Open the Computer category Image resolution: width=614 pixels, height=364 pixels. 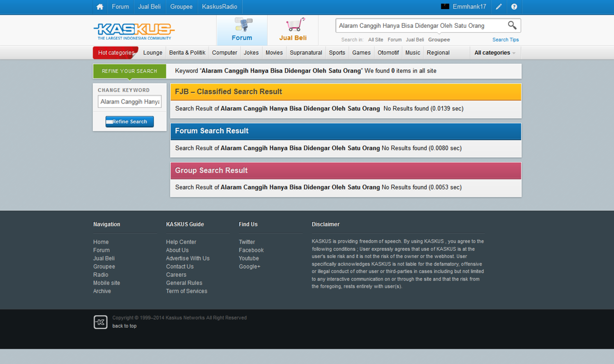tap(224, 53)
